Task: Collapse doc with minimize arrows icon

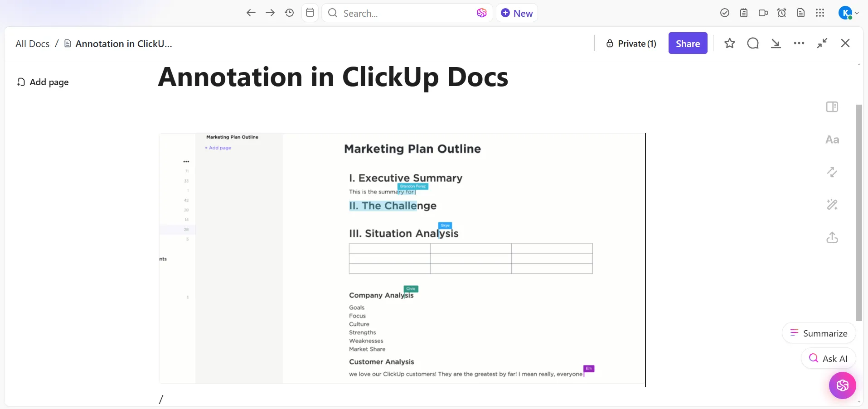Action: click(822, 43)
